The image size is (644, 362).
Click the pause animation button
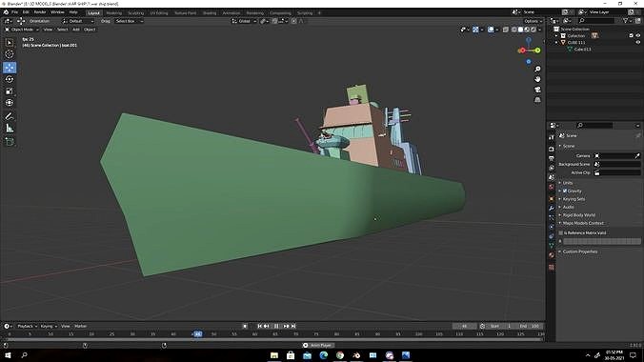pos(276,326)
